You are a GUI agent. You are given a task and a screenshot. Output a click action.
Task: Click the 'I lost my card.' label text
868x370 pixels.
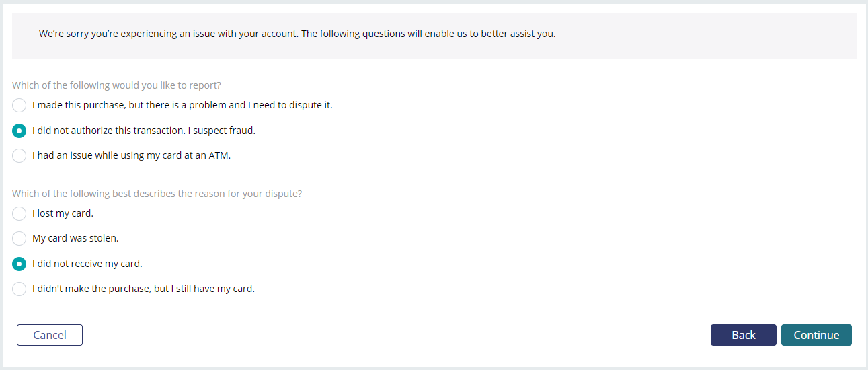coord(63,213)
